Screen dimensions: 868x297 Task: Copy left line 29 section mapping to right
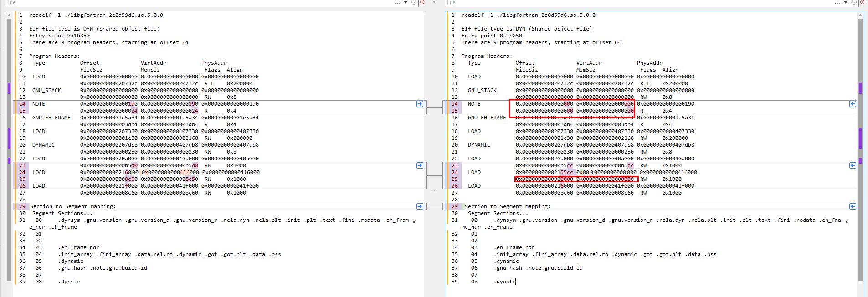click(x=420, y=206)
